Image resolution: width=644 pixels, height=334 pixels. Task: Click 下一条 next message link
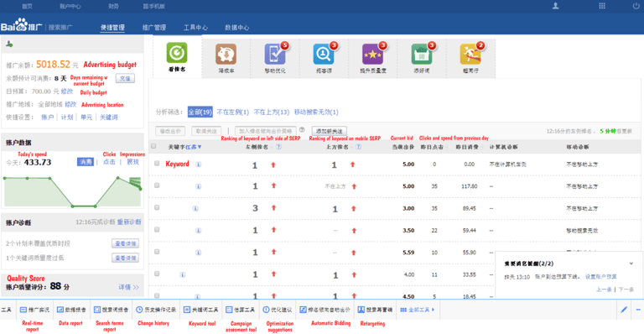click(x=626, y=290)
